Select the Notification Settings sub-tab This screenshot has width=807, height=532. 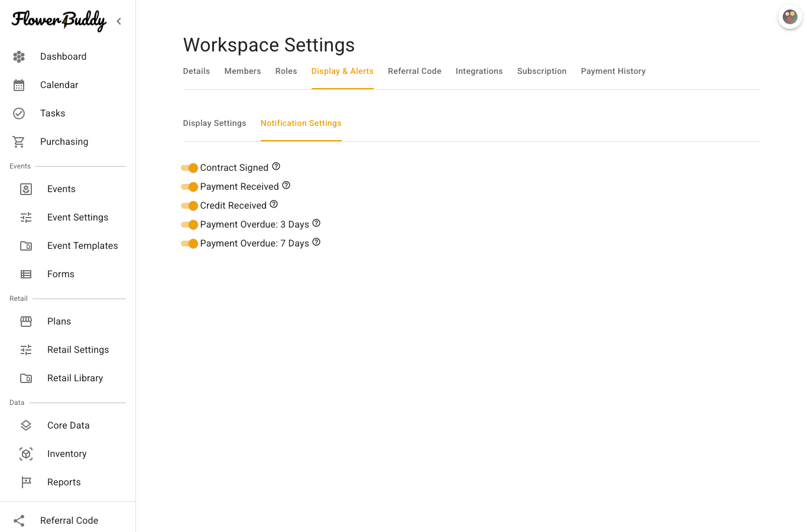[x=301, y=123]
